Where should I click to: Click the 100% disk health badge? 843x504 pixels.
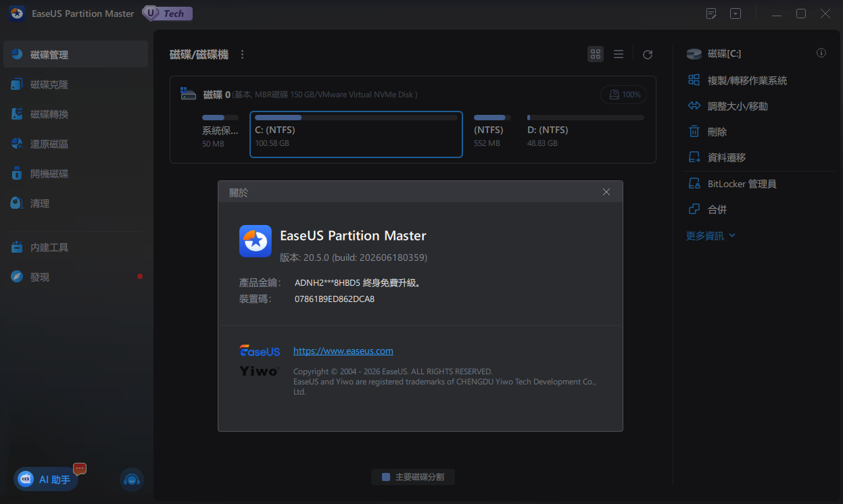click(623, 95)
